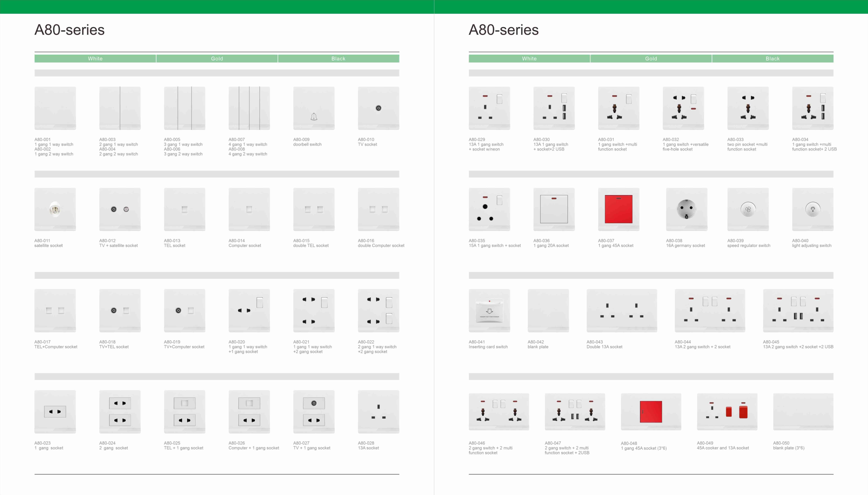Select the Black tab above A80-034
Viewport: 868px width, 495px height.
coord(773,59)
